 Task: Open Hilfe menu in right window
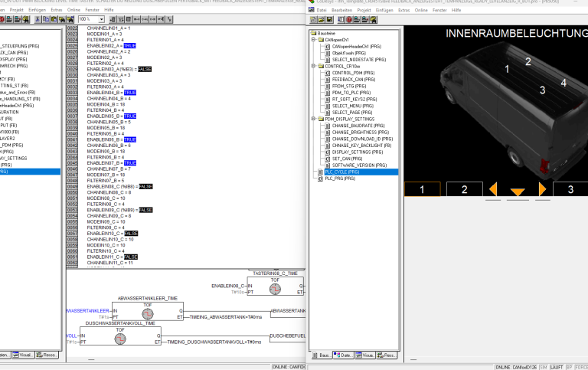coord(456,10)
